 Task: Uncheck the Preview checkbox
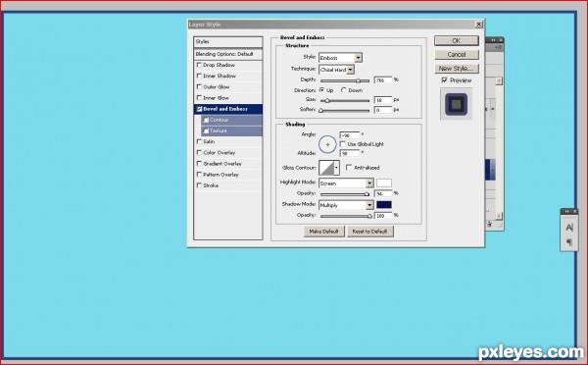point(444,80)
